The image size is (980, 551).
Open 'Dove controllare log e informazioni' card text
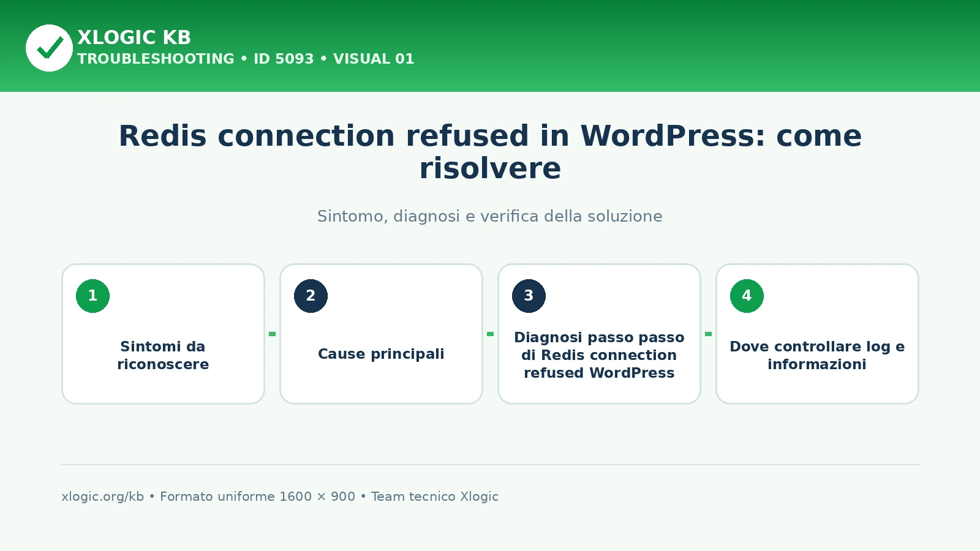817,355
